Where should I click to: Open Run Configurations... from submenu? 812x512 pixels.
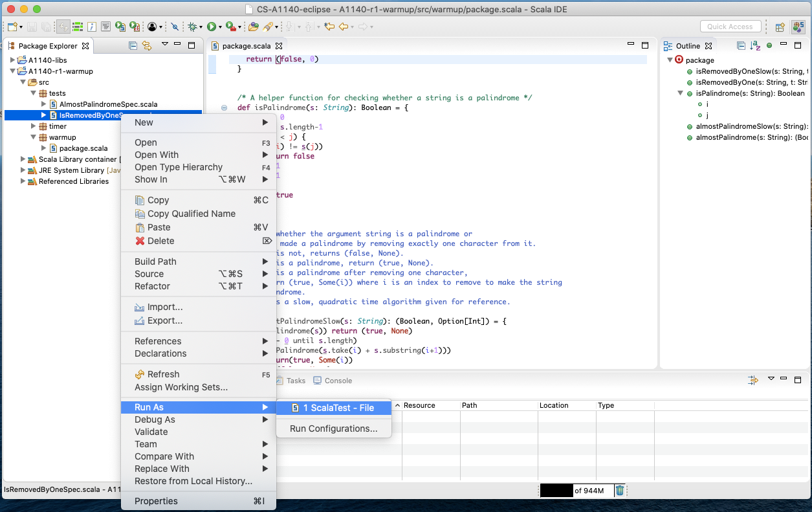click(333, 429)
